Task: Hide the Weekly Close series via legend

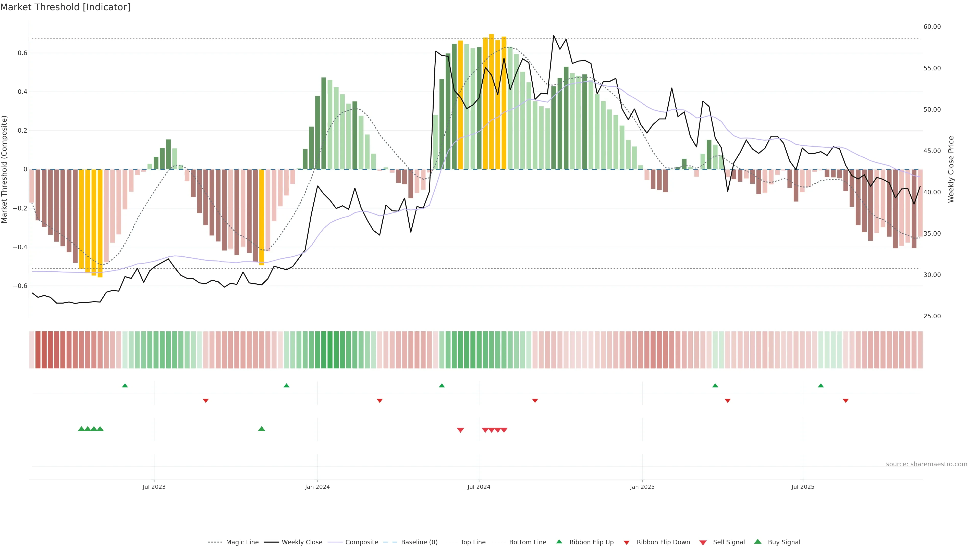Action: [x=302, y=542]
